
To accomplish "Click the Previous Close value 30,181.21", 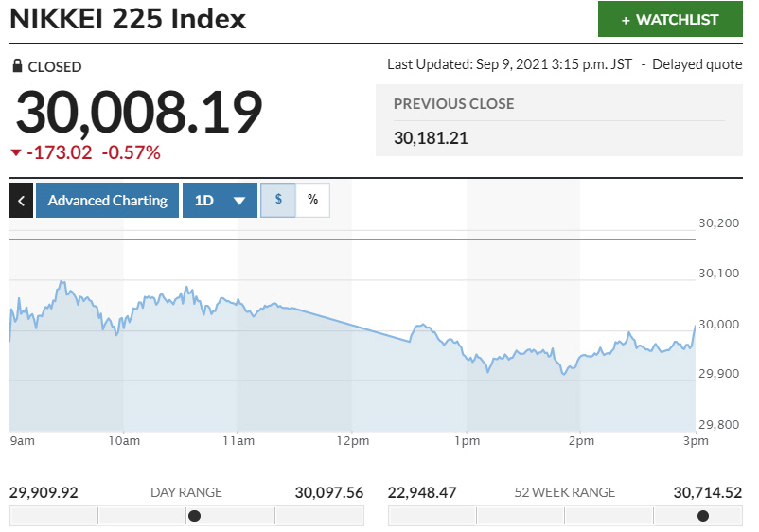I will (x=431, y=138).
